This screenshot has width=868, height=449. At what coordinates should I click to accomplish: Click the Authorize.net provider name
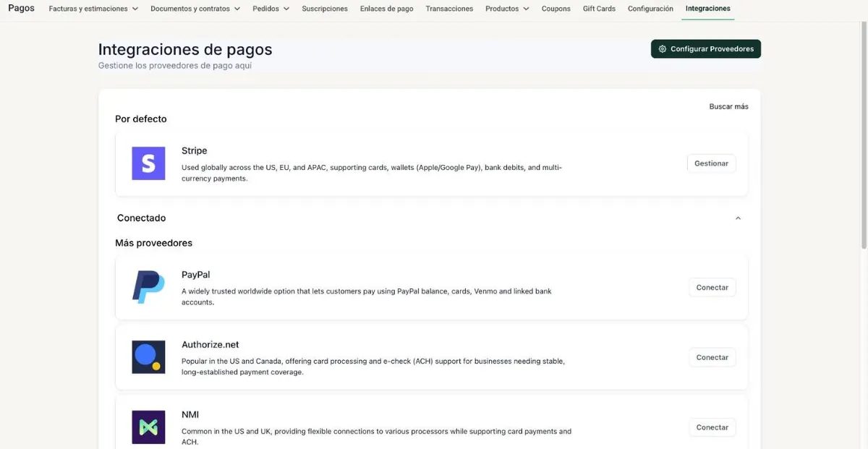pos(210,345)
